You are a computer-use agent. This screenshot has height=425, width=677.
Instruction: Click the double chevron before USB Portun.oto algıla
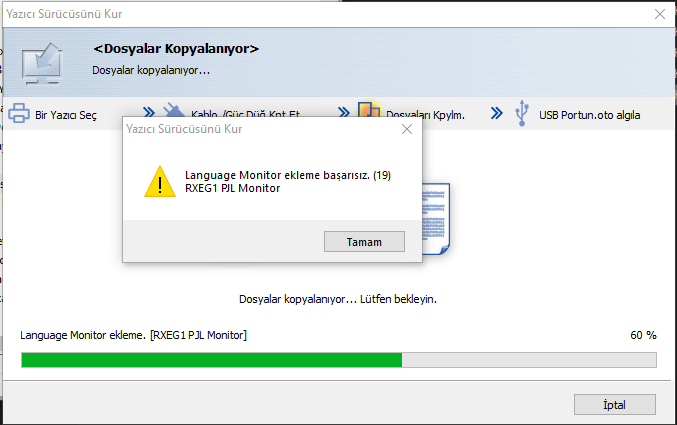(x=497, y=114)
